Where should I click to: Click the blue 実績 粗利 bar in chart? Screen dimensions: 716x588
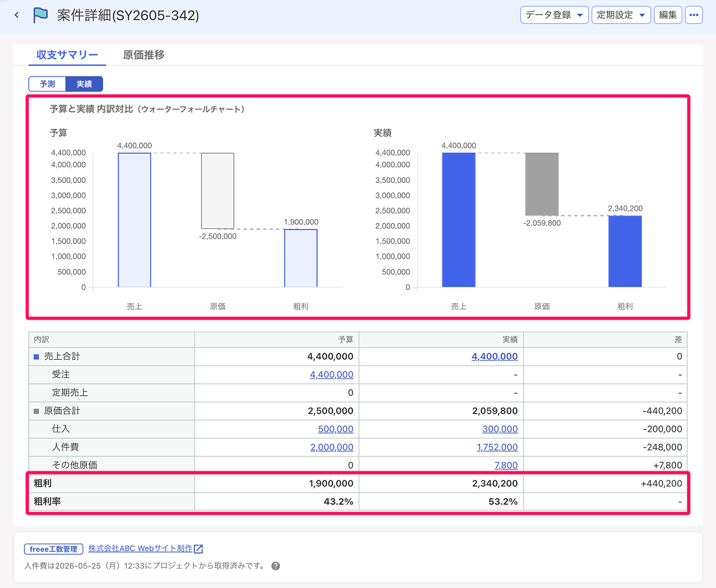click(x=625, y=252)
